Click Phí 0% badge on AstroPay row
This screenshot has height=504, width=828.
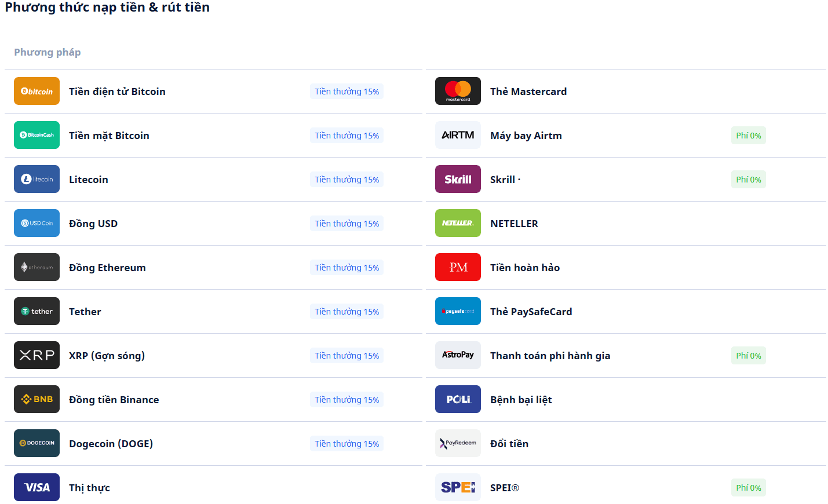click(749, 356)
